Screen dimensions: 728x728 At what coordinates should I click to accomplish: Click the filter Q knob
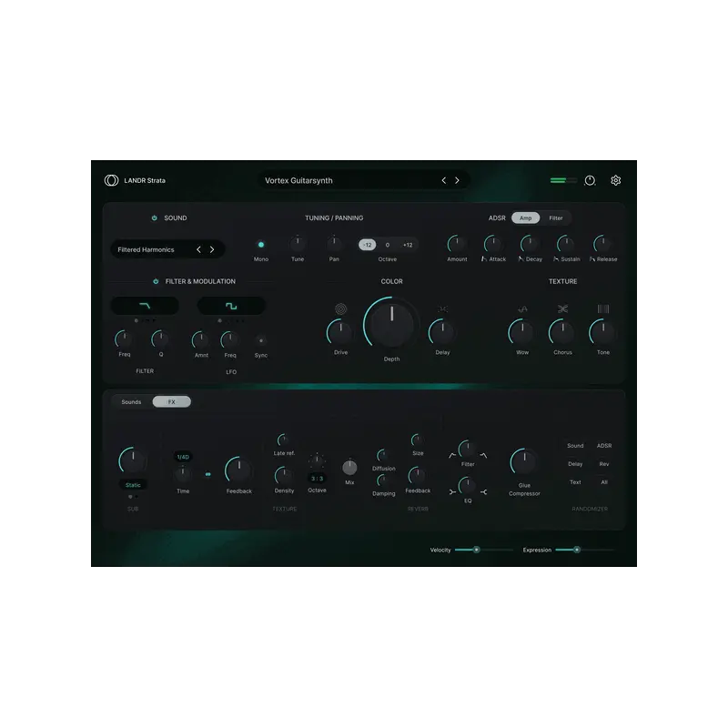point(161,339)
